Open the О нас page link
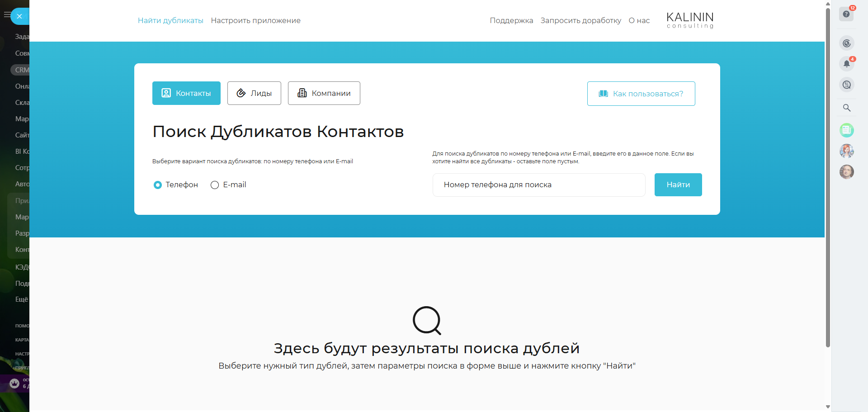This screenshot has height=412, width=868. coord(639,21)
